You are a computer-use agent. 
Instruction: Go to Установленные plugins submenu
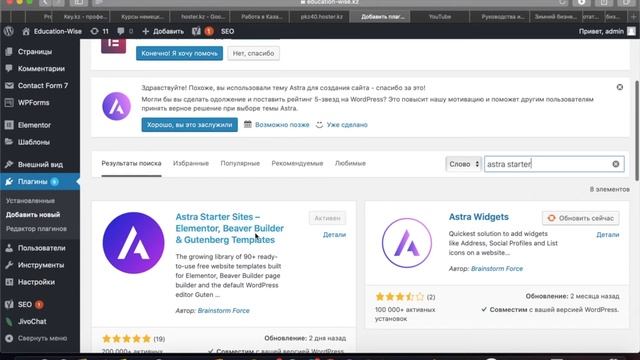coord(30,201)
